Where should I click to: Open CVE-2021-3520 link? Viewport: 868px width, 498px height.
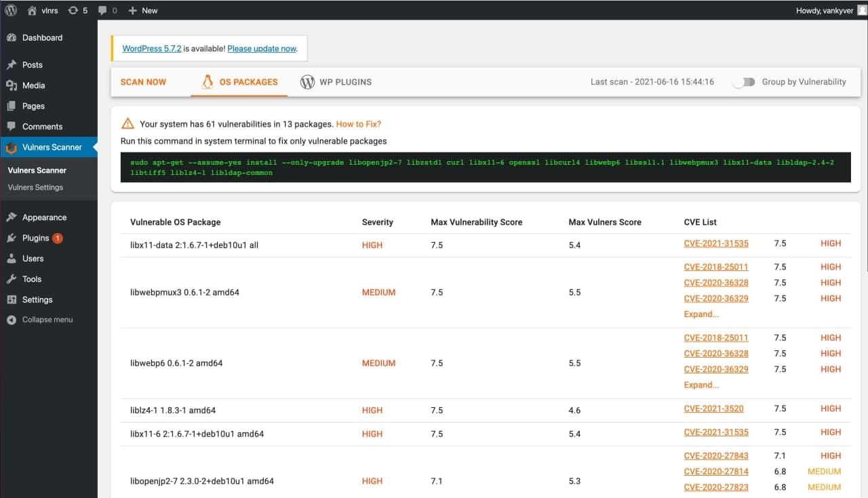(713, 409)
